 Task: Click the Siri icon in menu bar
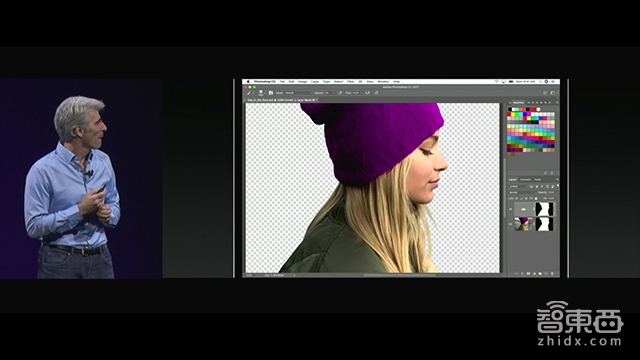click(x=546, y=82)
